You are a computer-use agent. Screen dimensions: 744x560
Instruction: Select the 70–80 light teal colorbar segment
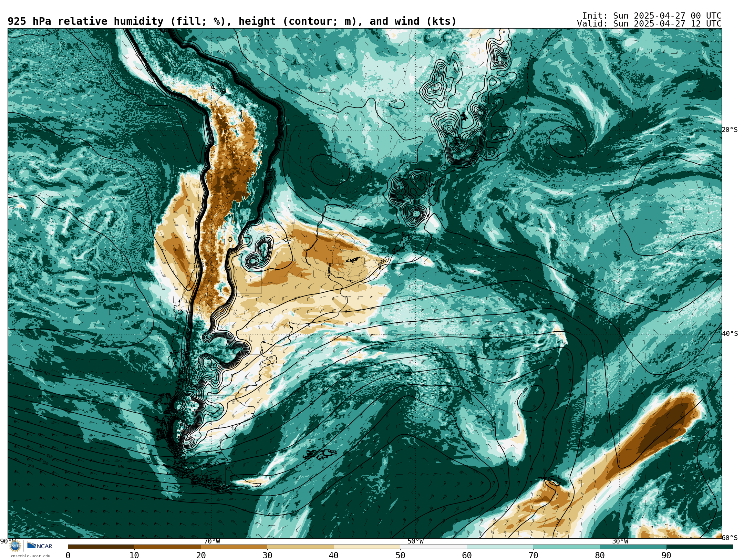pyautogui.click(x=566, y=547)
